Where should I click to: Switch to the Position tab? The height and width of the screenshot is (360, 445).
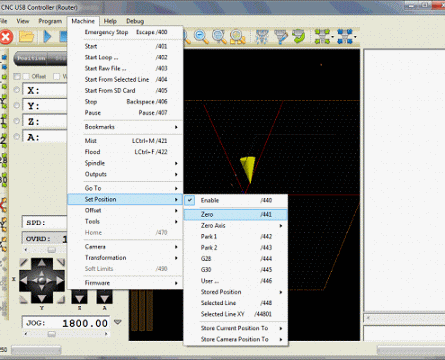(x=31, y=58)
